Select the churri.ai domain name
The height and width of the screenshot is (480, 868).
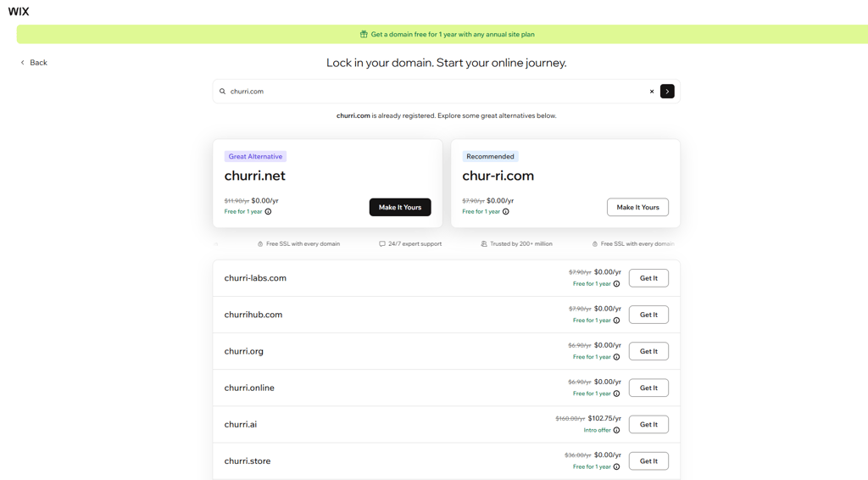click(x=240, y=424)
